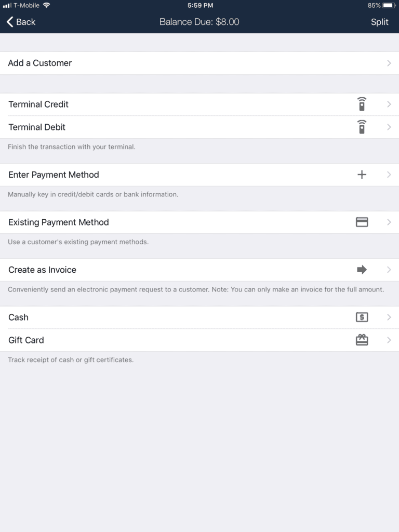Tap the Split button
Viewport: 399px width, 532px height.
[379, 22]
